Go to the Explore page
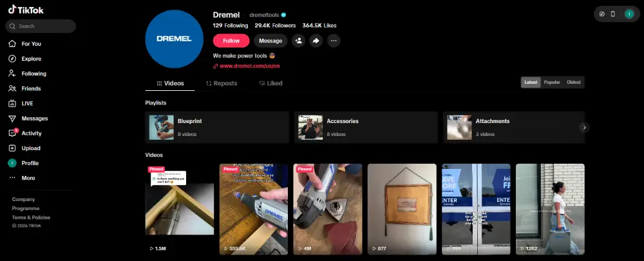The height and width of the screenshot is (261, 644). [x=25, y=59]
